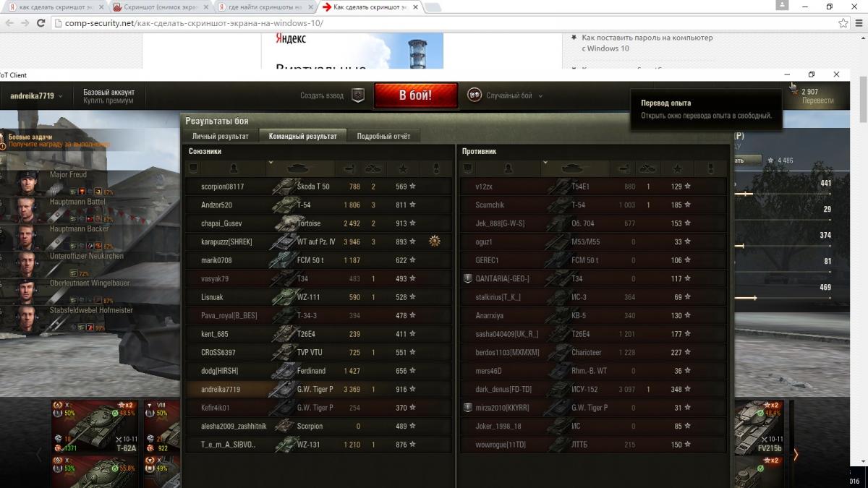Switch to Личный результат tab
This screenshot has height=488, width=868.
221,136
